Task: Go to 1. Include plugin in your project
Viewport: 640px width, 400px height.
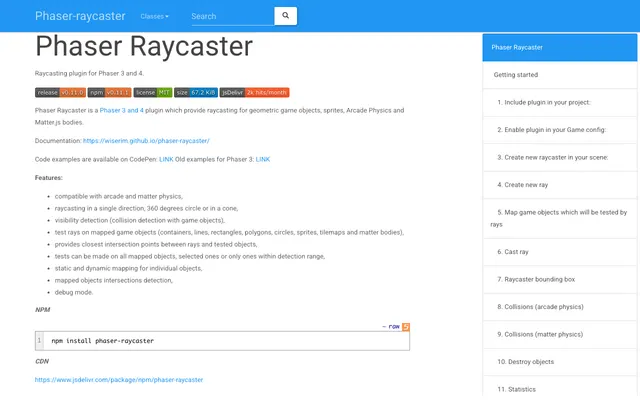Action: [x=560, y=102]
